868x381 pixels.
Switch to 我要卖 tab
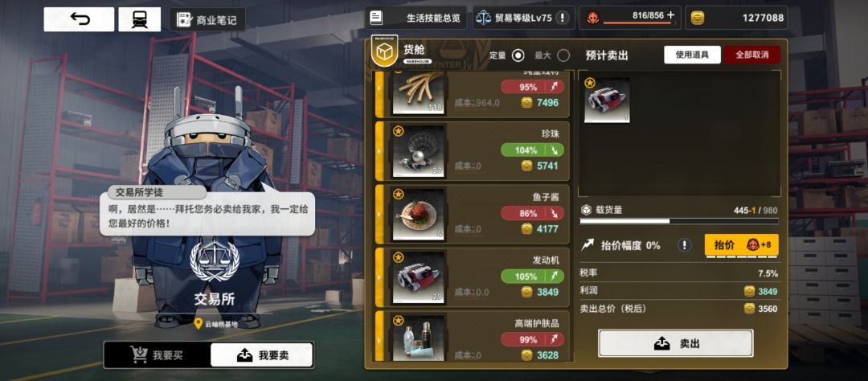point(262,355)
